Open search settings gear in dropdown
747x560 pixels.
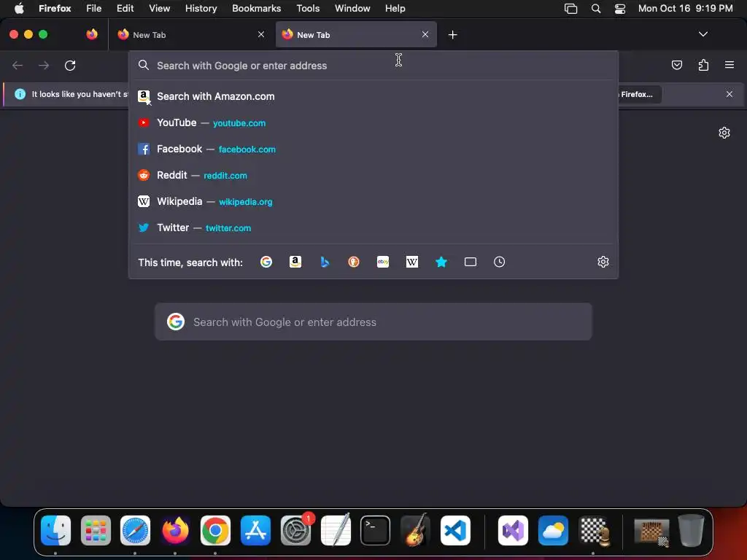click(603, 262)
